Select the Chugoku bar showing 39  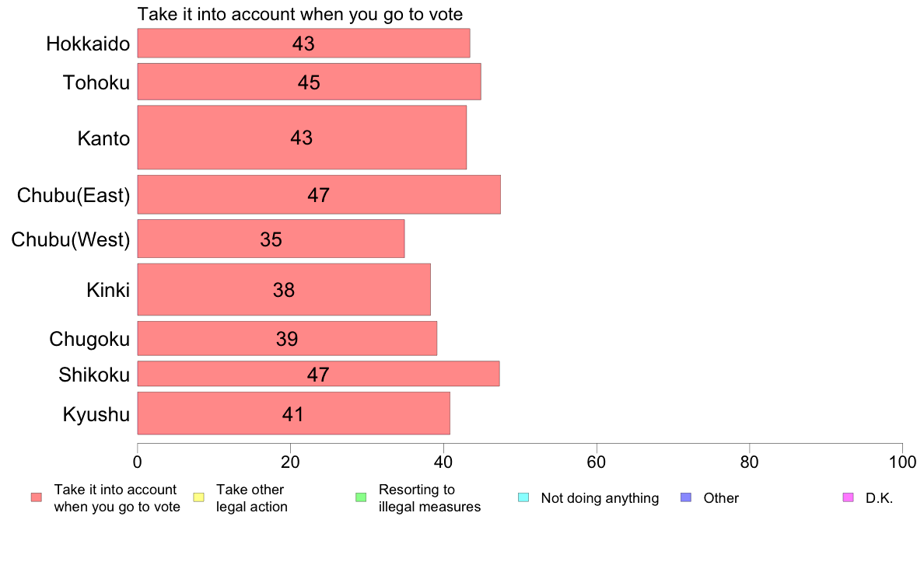point(287,338)
